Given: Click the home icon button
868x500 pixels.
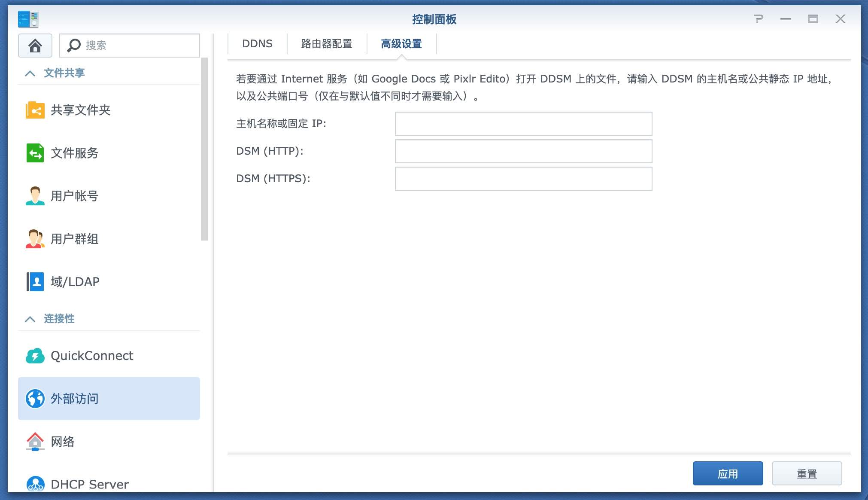Looking at the screenshot, I should click(35, 46).
